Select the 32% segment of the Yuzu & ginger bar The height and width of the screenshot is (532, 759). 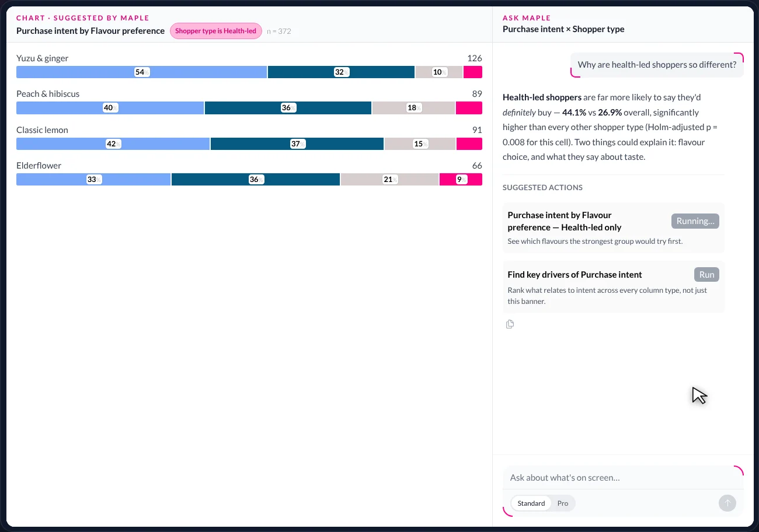pyautogui.click(x=342, y=72)
